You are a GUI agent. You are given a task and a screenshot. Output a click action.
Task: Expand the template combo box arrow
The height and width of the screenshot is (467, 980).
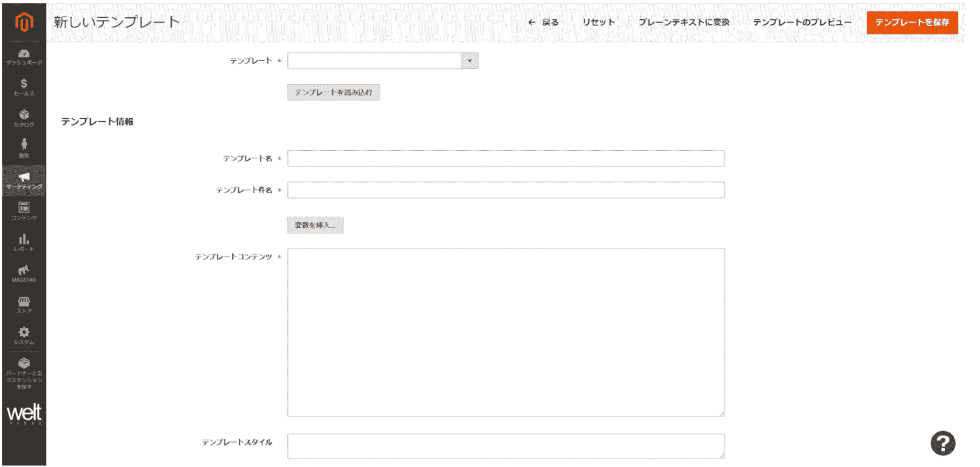(x=470, y=61)
